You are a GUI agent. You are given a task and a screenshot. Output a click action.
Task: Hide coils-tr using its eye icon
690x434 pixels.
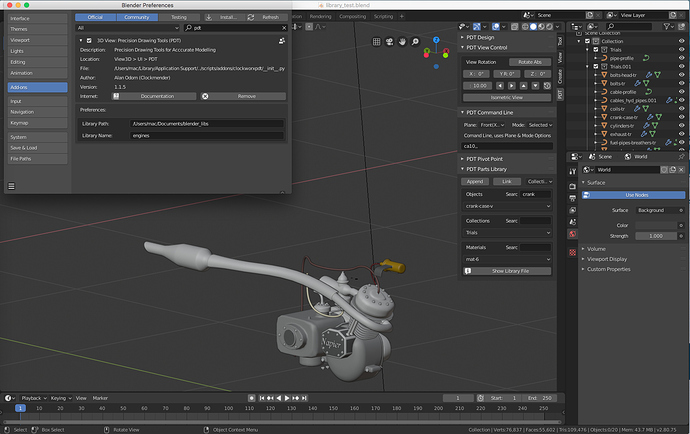tap(682, 109)
